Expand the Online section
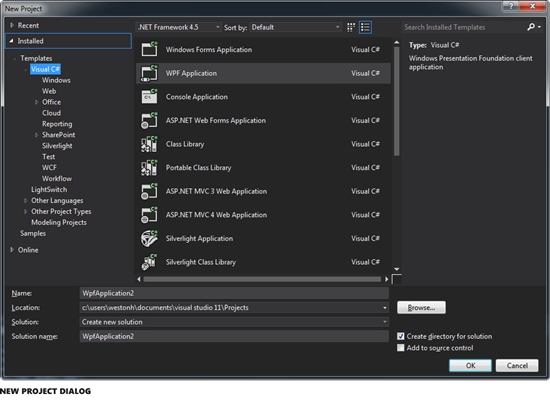The height and width of the screenshot is (403, 550). click(12, 250)
